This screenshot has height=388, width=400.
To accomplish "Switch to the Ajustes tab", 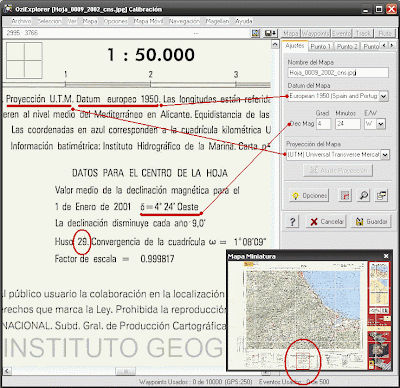I will pos(295,46).
